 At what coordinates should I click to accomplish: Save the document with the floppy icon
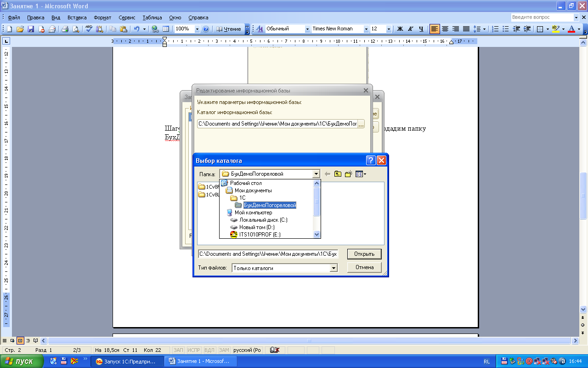31,29
